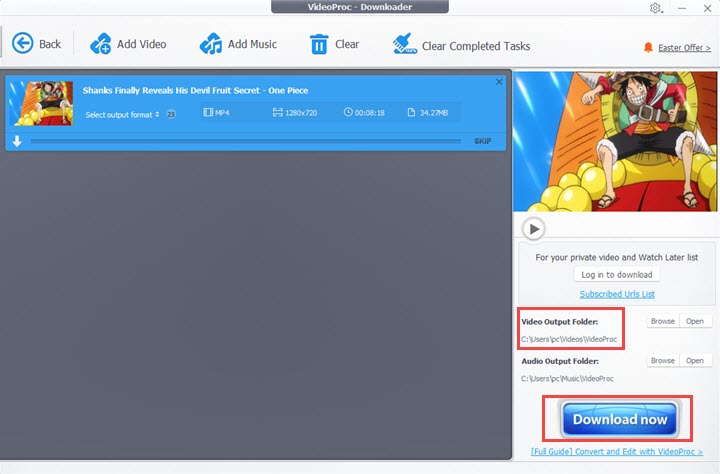
Task: Click the 00:08:18 duration value
Action: pyautogui.click(x=369, y=113)
